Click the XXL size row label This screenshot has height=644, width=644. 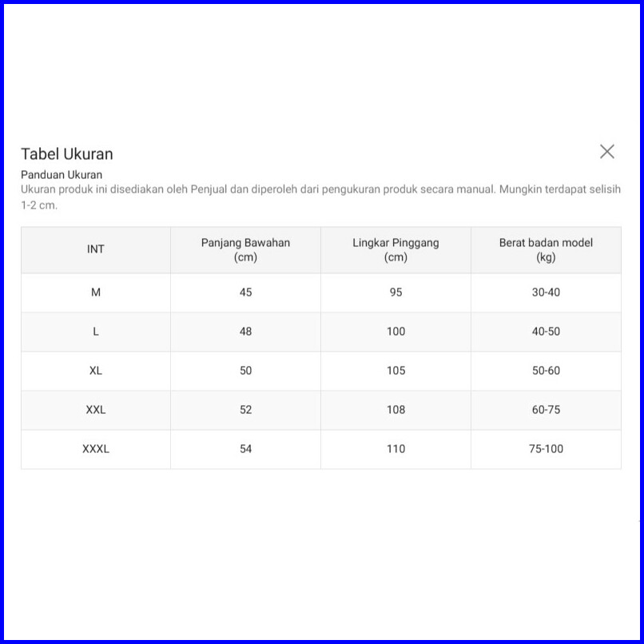[x=96, y=410]
